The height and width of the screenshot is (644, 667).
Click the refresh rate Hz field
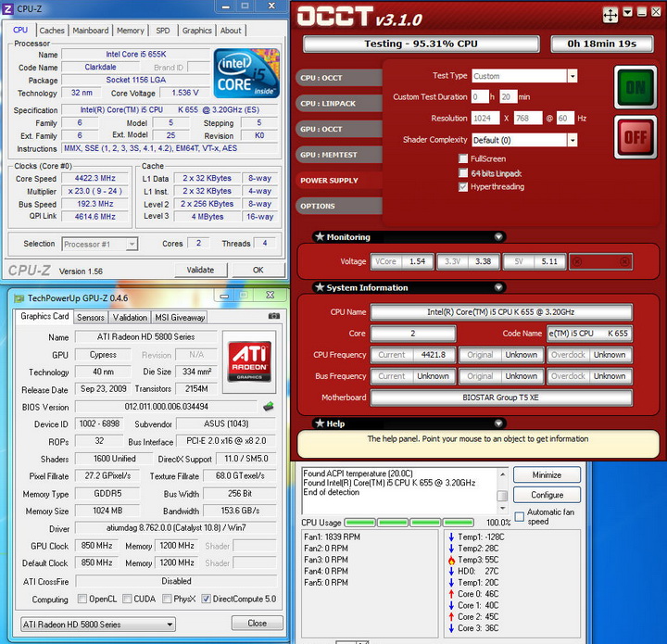(565, 119)
